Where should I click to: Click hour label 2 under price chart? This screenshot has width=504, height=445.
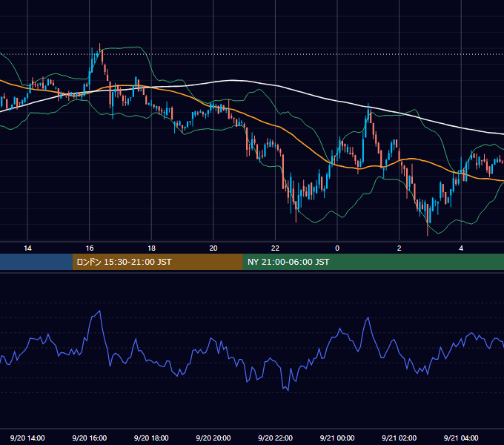[399, 248]
